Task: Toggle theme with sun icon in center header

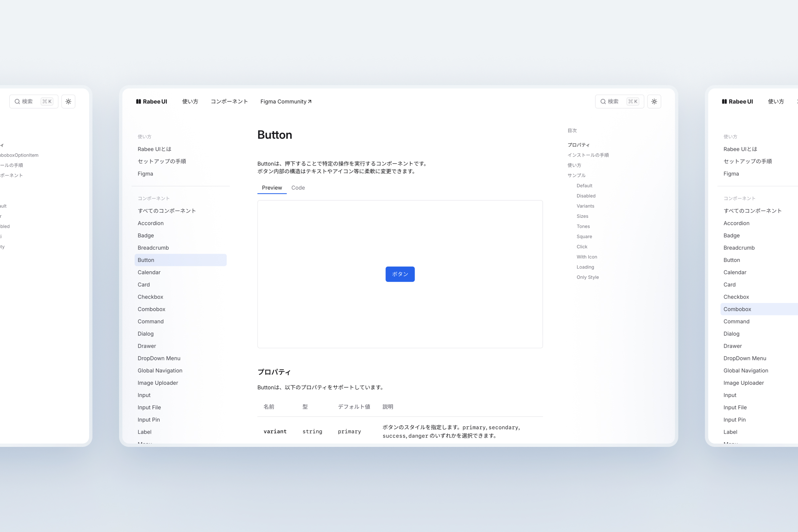Action: 654,101
